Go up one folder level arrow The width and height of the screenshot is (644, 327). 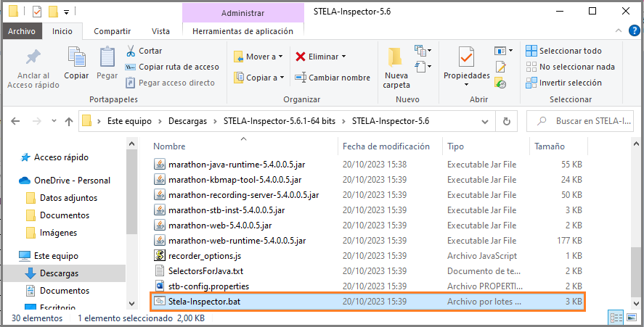(x=68, y=121)
